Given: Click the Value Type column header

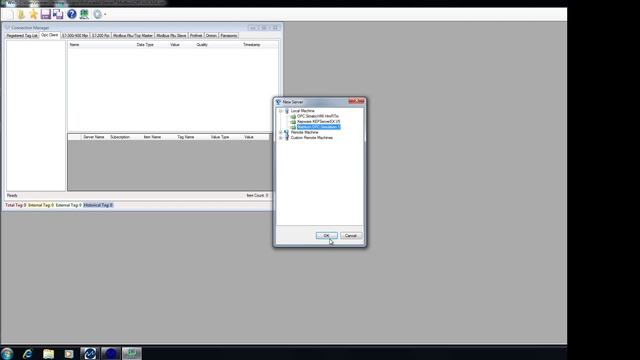Looking at the screenshot, I should click(x=220, y=137).
